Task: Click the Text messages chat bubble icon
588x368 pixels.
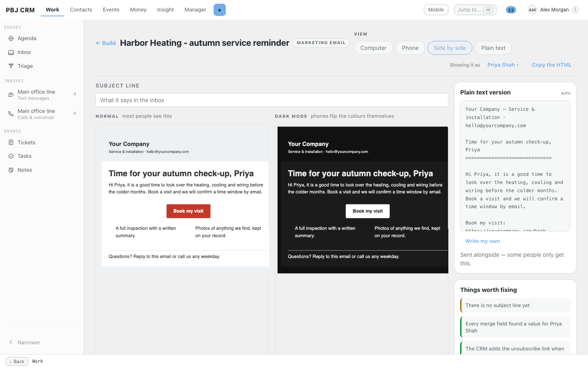Action: [11, 94]
